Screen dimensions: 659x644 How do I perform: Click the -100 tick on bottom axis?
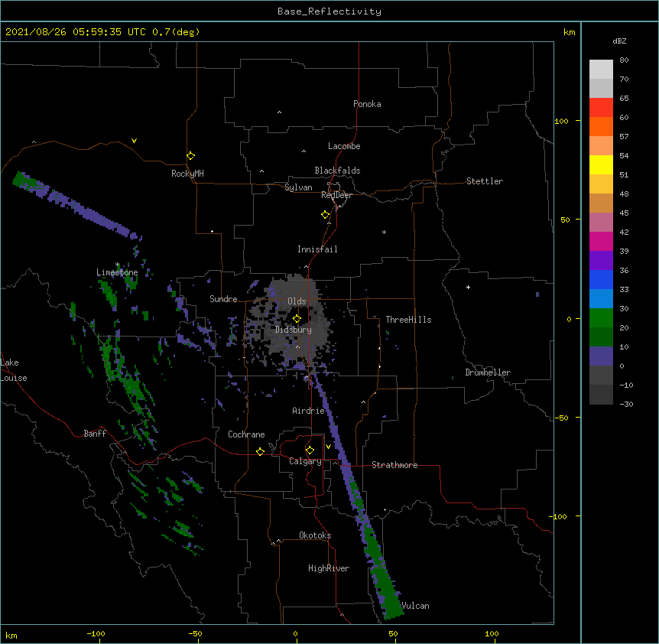[x=96, y=633]
